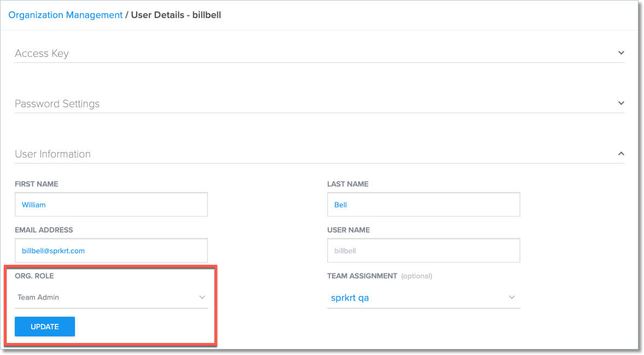
Task: Click the Password Settings chevron icon
Action: [621, 103]
